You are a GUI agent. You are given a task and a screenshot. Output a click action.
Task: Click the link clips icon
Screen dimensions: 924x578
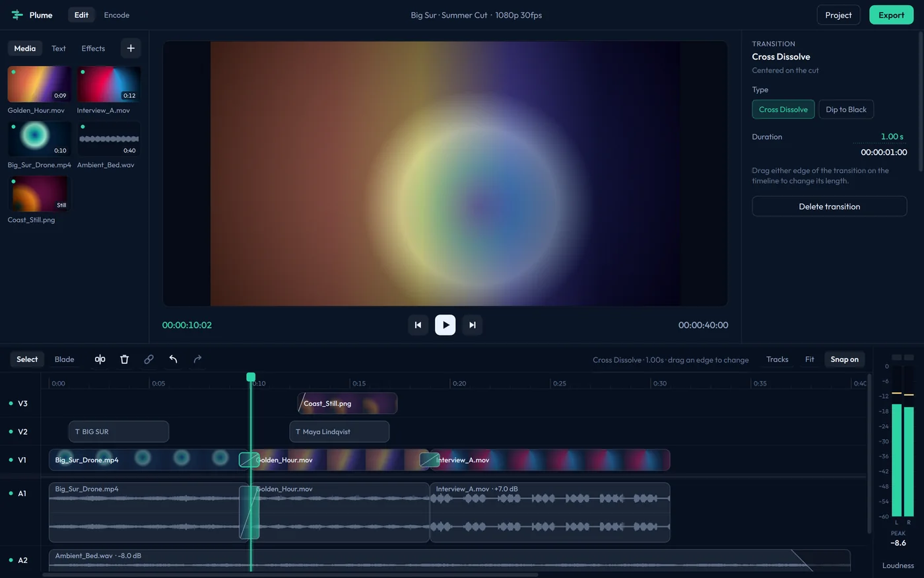148,359
